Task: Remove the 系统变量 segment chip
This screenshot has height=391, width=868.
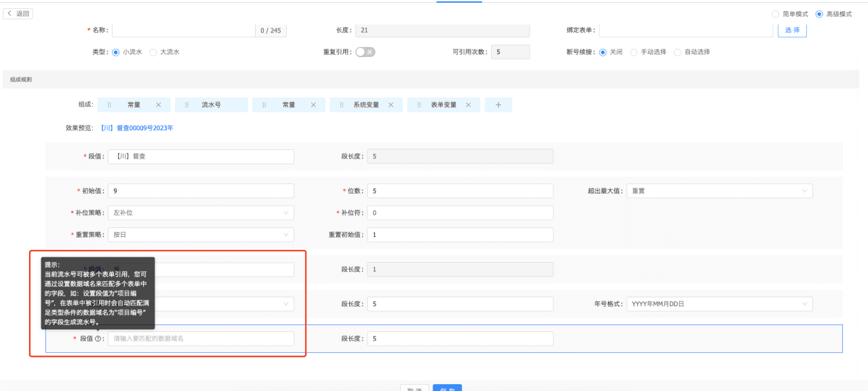Action: [391, 105]
